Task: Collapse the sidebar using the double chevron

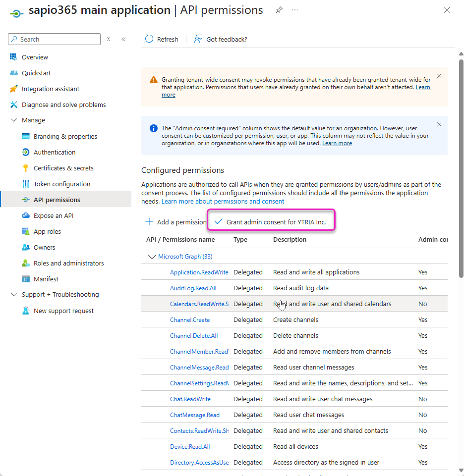Action: [123, 39]
